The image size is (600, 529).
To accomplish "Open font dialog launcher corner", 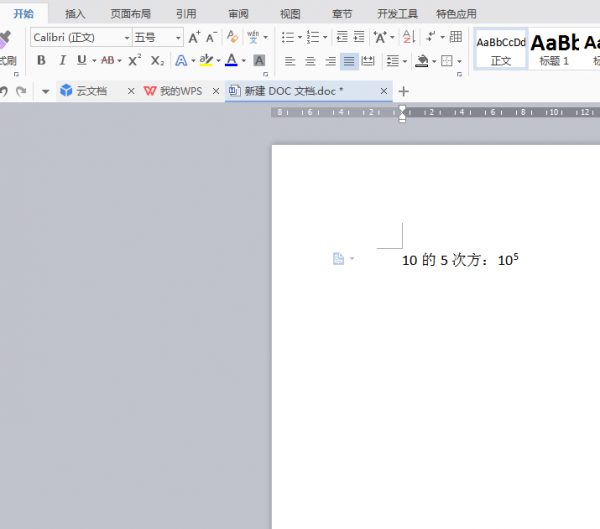I will [266, 74].
